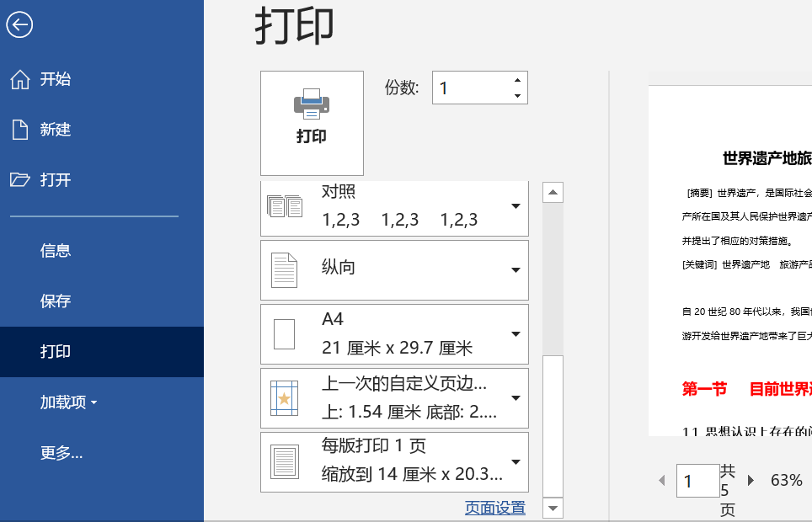This screenshot has width=812, height=522.
Task: Click the large 打印 printer button
Action: pos(312,123)
